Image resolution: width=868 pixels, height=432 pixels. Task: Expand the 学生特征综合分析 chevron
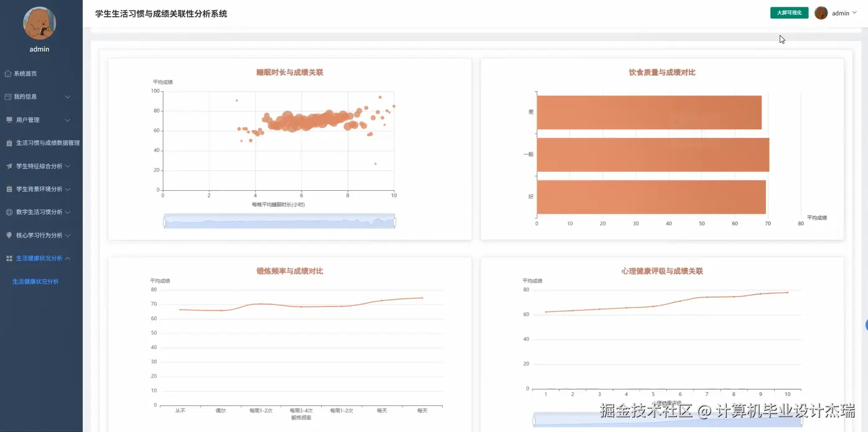point(67,166)
